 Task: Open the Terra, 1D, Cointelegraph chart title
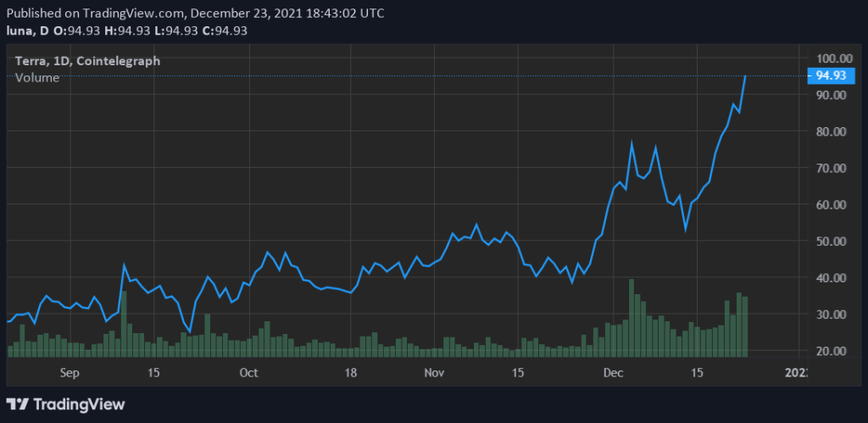[x=88, y=61]
